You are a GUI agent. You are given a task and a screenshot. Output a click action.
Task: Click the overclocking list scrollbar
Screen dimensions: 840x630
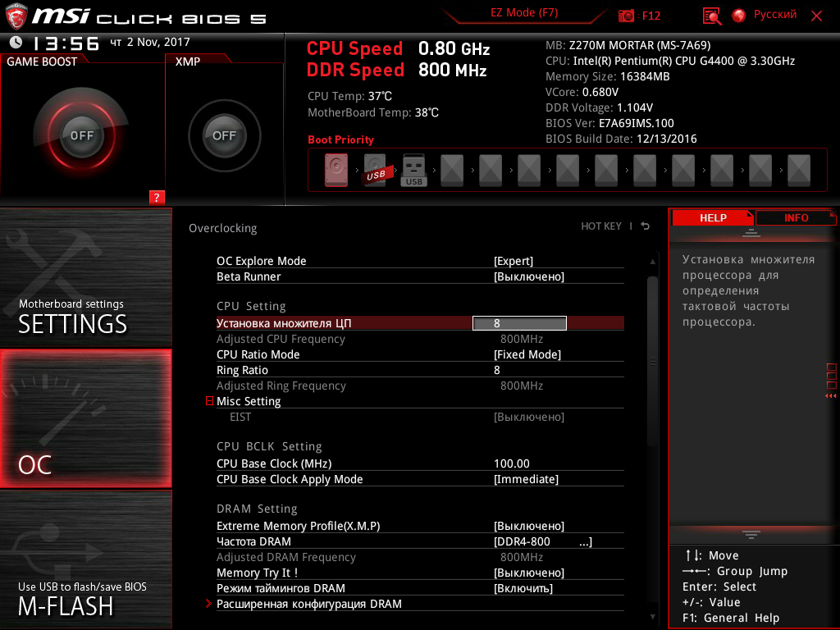(x=652, y=361)
